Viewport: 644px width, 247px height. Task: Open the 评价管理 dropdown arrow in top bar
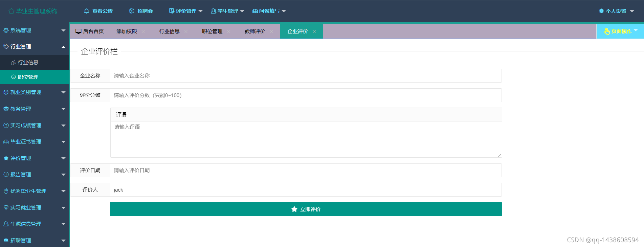pos(200,11)
